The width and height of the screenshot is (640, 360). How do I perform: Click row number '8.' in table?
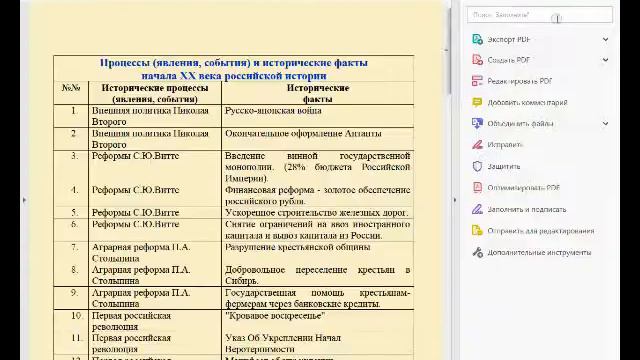[x=74, y=269]
